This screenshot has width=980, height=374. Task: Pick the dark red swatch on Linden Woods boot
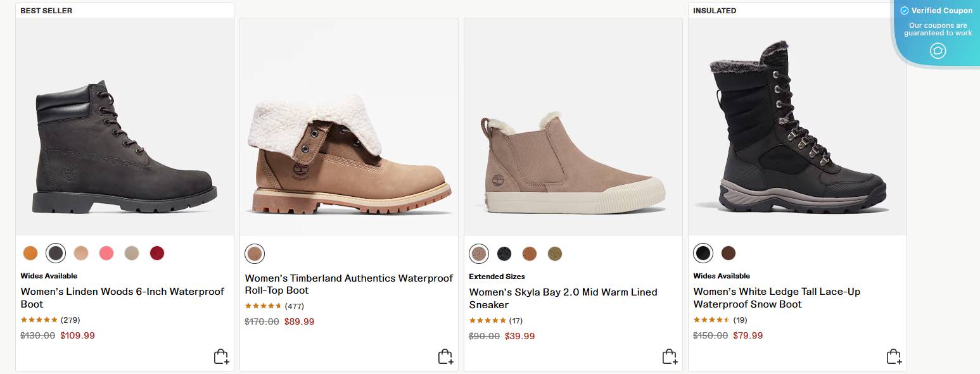[156, 252]
